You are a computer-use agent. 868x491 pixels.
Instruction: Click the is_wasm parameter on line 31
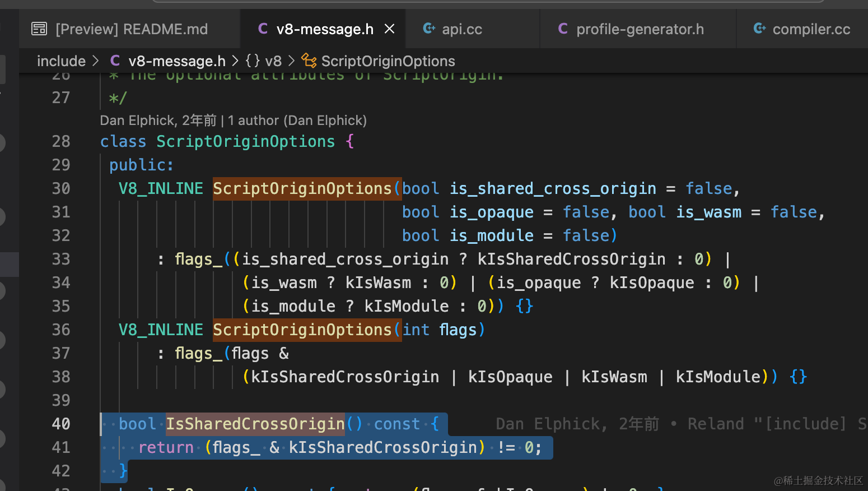pyautogui.click(x=708, y=212)
